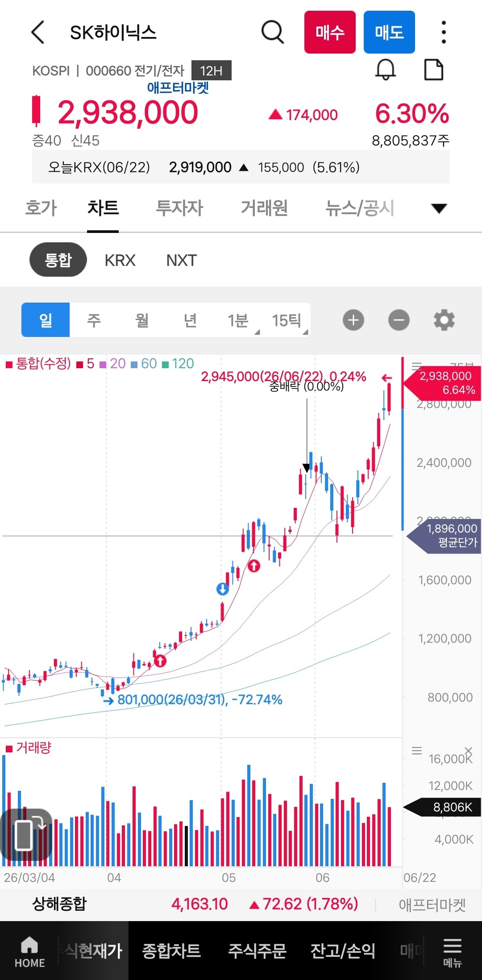Screen dimensions: 482x980
Task: Switch to the 호가 tab
Action: (x=41, y=208)
